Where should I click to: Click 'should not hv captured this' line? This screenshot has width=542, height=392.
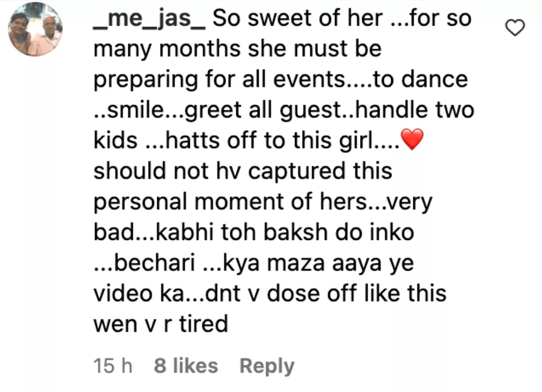[x=243, y=171]
